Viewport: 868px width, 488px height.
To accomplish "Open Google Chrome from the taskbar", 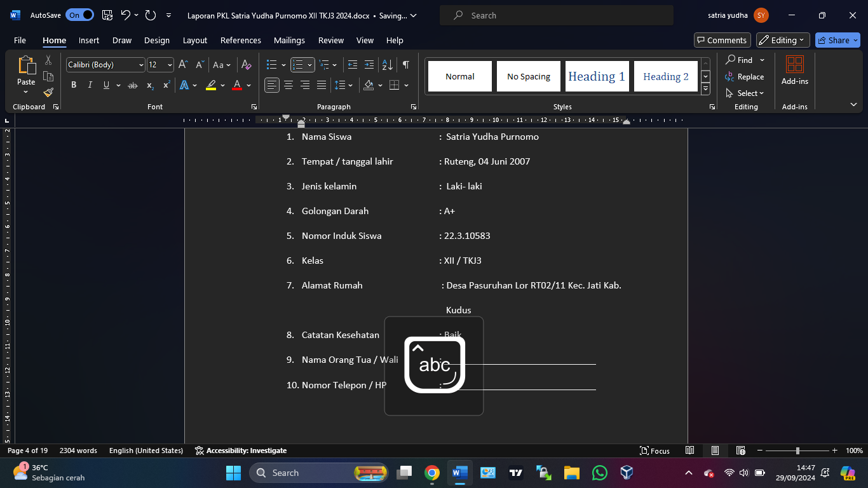I will coord(432,473).
